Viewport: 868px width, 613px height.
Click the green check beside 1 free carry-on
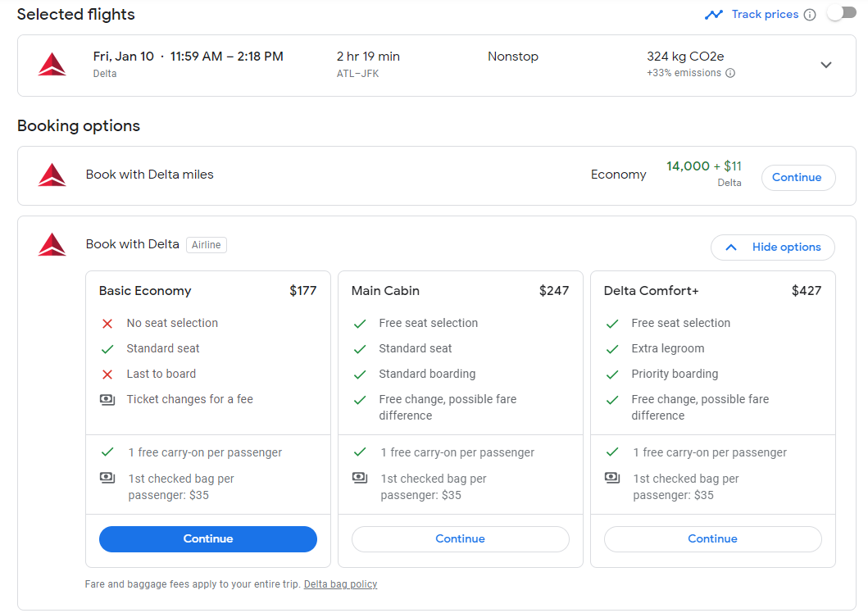[107, 452]
